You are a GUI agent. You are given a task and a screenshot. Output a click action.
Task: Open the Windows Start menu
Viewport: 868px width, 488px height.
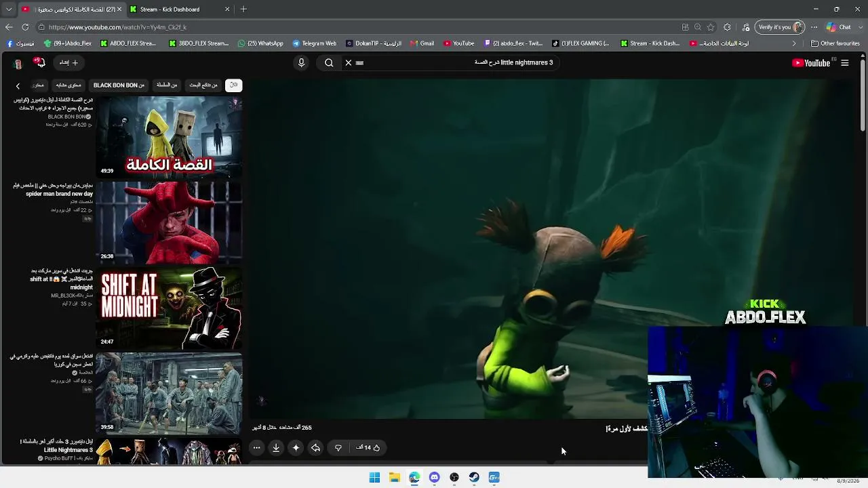374,477
